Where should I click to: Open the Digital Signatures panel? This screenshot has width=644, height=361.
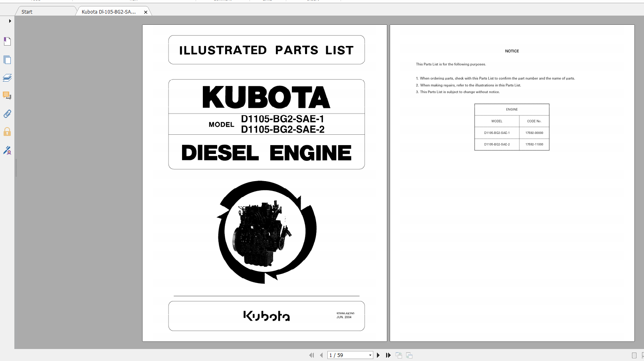point(7,151)
